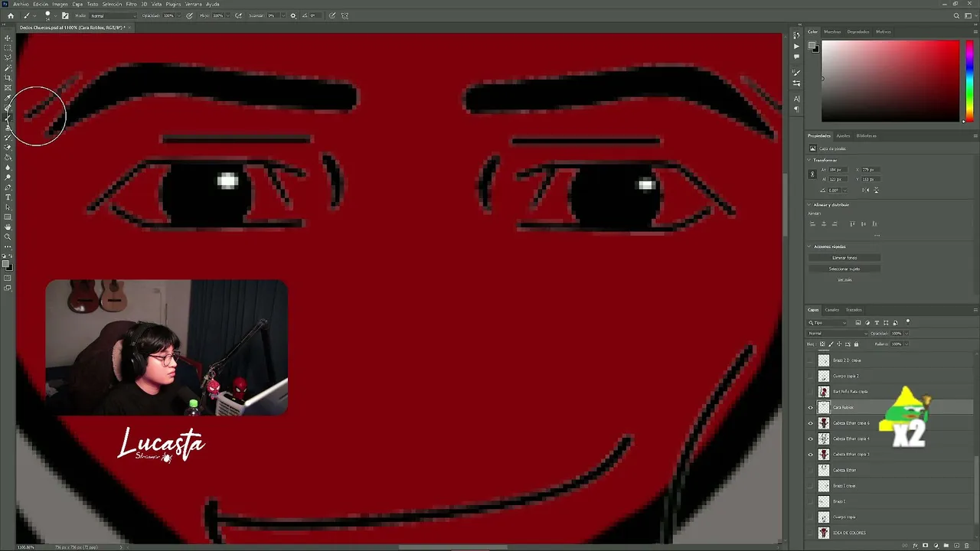
Task: Open layer blend mode Normal dropdown
Action: 837,333
